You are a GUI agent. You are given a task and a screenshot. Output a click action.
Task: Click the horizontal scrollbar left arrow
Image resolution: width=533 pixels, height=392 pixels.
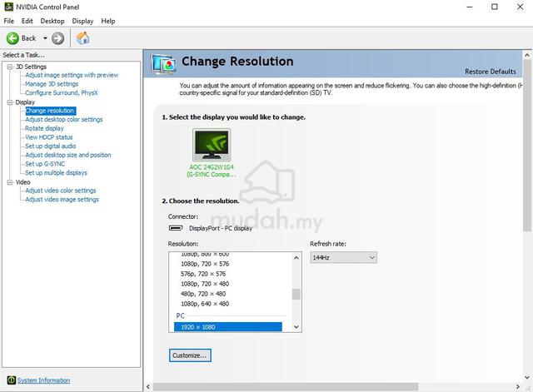[x=148, y=386]
